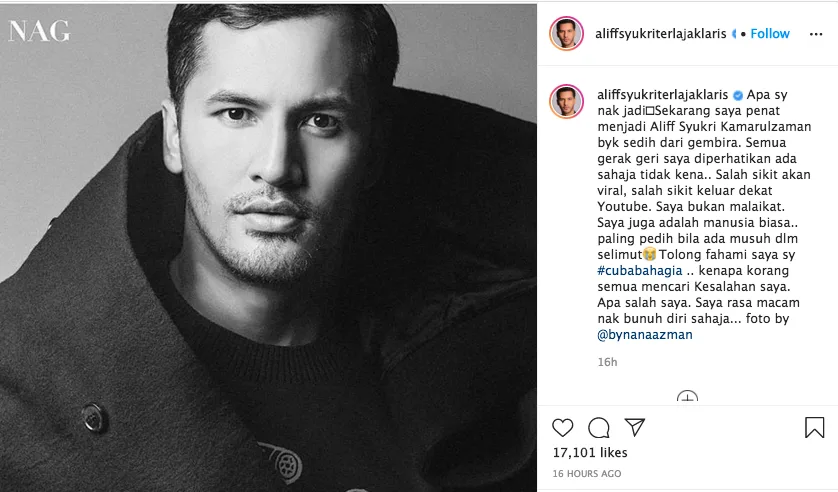Open comments with speech bubble icon
838x492 pixels.
pyautogui.click(x=599, y=427)
